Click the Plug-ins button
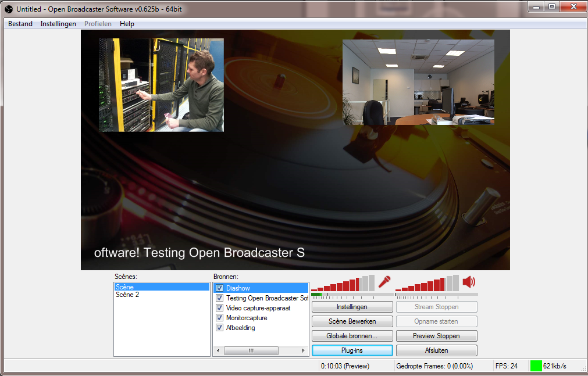This screenshot has height=376, width=588. (352, 350)
